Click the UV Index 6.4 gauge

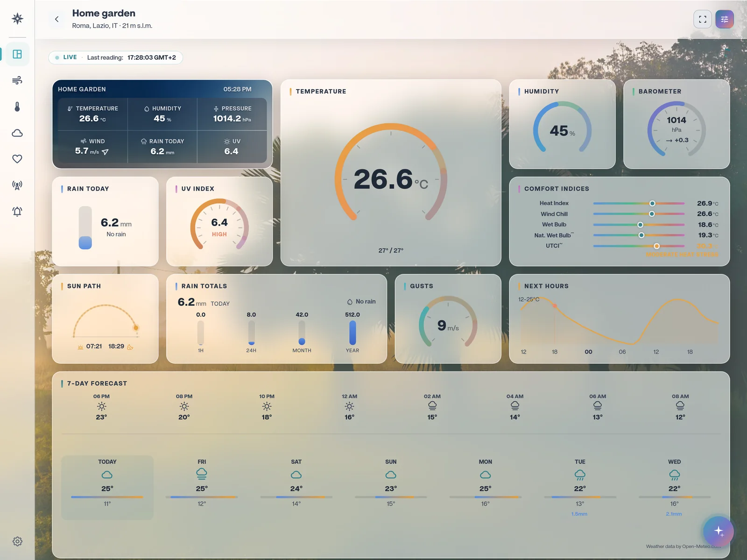219,224
